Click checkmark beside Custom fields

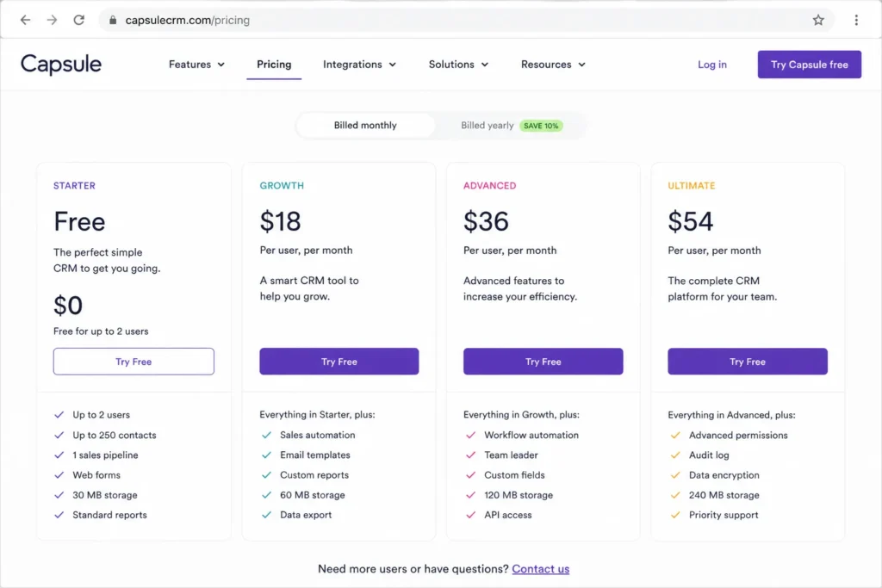(x=471, y=475)
